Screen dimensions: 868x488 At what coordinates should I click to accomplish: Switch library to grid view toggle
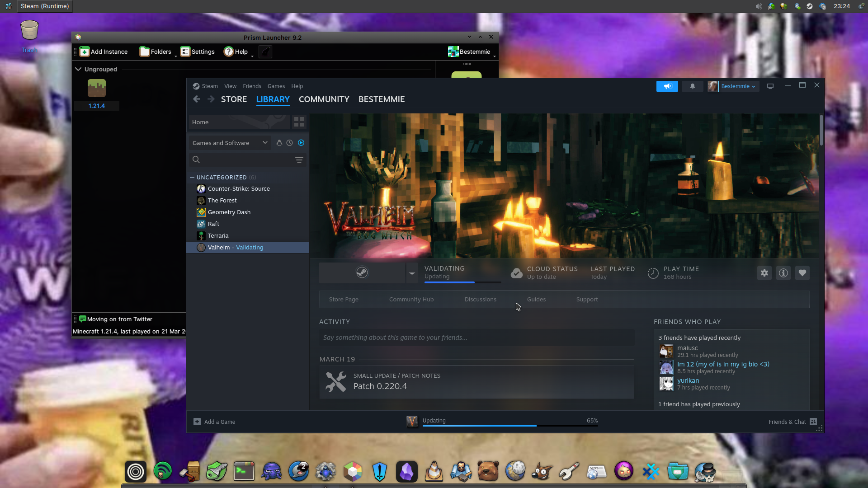tap(298, 122)
